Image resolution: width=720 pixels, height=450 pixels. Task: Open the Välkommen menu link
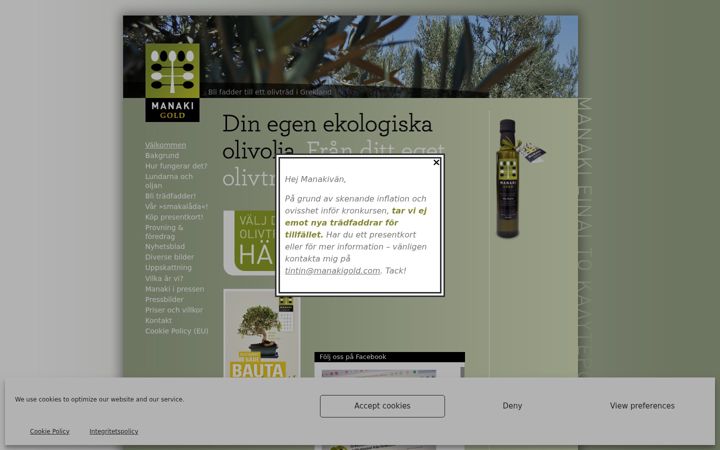pyautogui.click(x=165, y=145)
